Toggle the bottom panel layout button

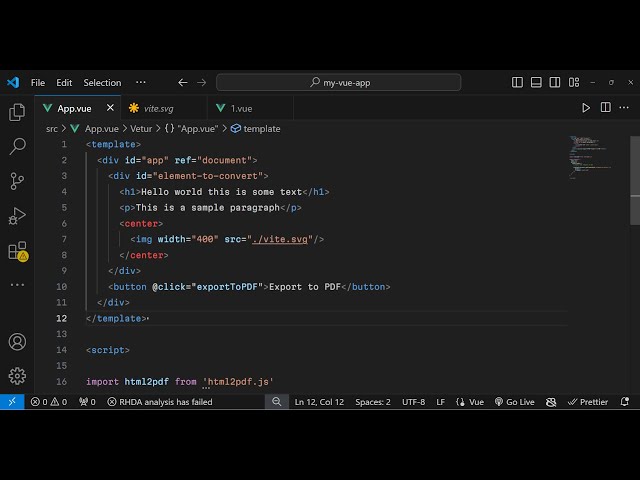pyautogui.click(x=537, y=82)
